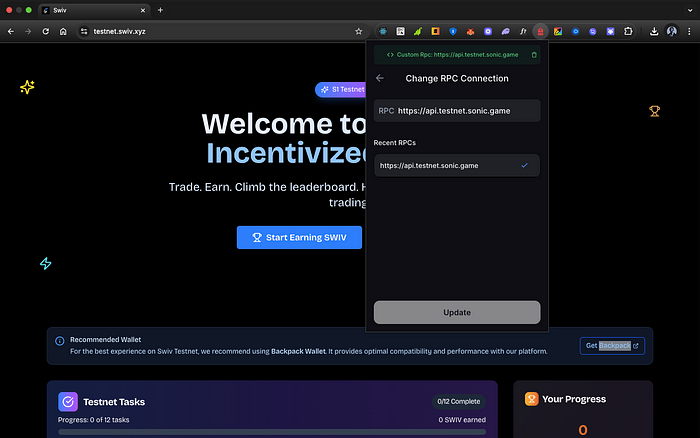Reload the testnet.swiv.xyz page
700x438 pixels.
click(46, 31)
